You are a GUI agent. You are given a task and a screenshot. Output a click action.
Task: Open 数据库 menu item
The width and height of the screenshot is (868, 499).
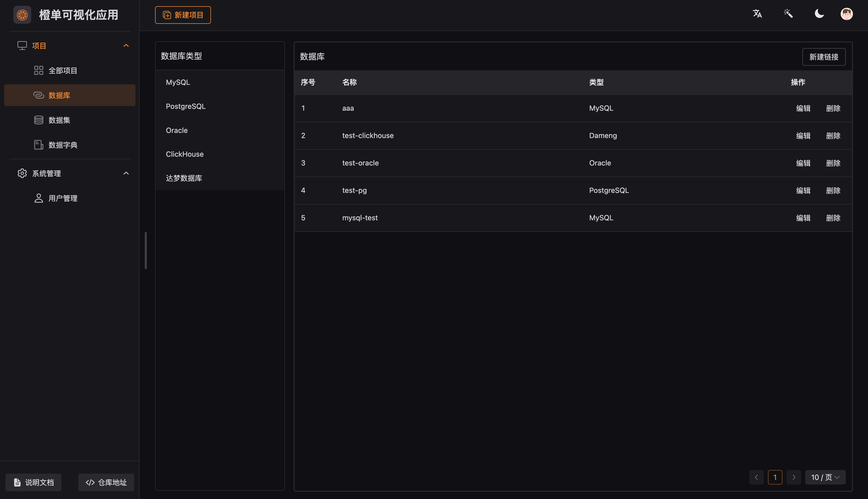pos(70,95)
